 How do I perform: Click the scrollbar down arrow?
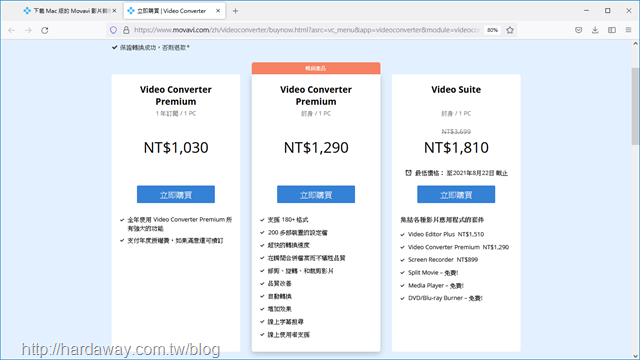pyautogui.click(x=636, y=356)
